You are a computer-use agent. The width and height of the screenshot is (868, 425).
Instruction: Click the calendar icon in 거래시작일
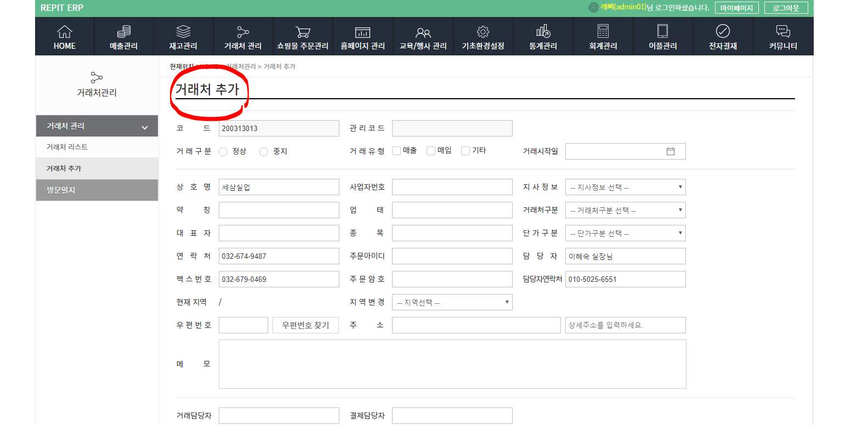point(671,151)
